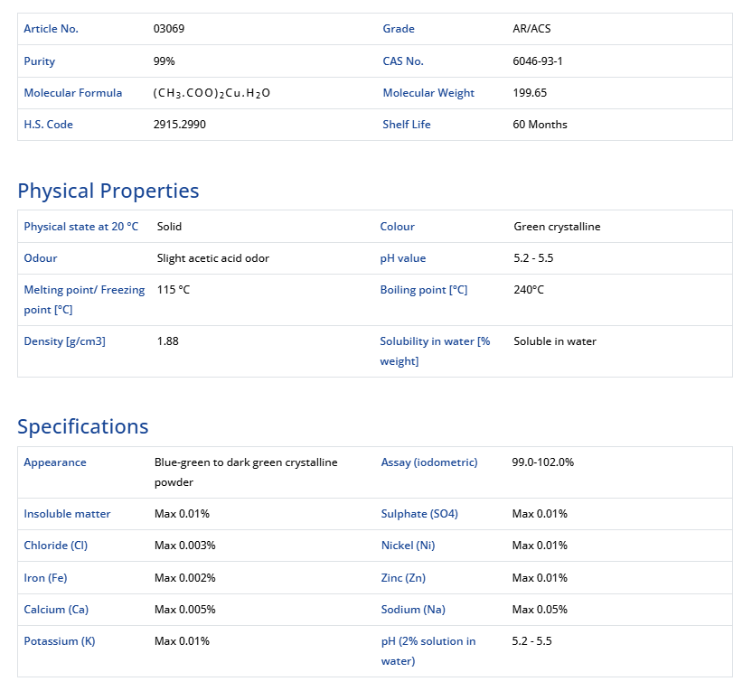Click the Soluble in water value
Image resolution: width=752 pixels, height=700 pixels.
pos(555,341)
